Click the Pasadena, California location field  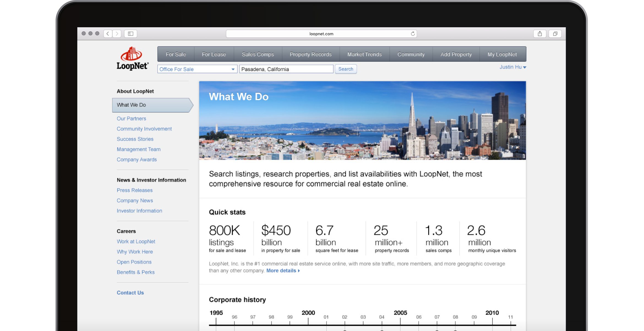tap(286, 69)
